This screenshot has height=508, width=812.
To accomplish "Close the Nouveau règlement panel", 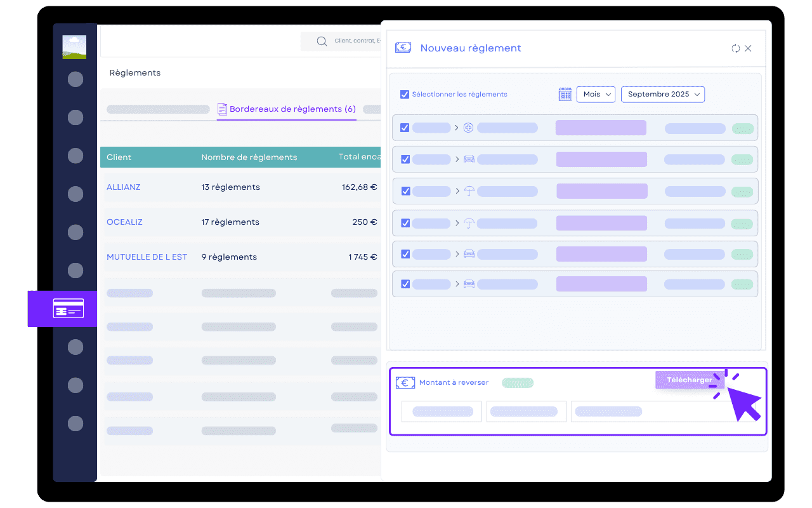I will 748,48.
